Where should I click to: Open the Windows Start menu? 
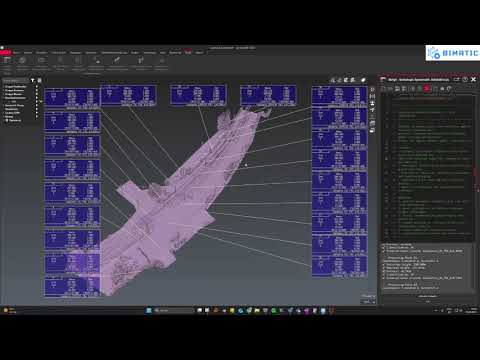tap(149, 310)
